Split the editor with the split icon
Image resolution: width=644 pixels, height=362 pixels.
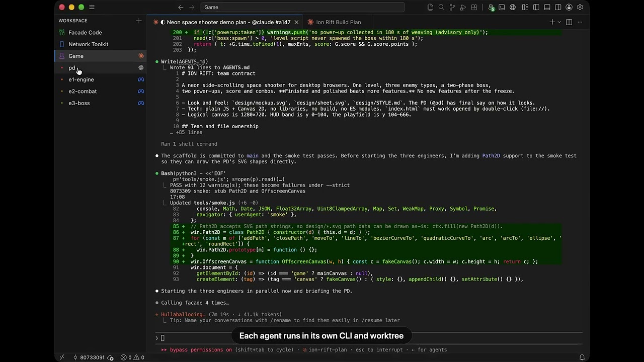tap(569, 22)
